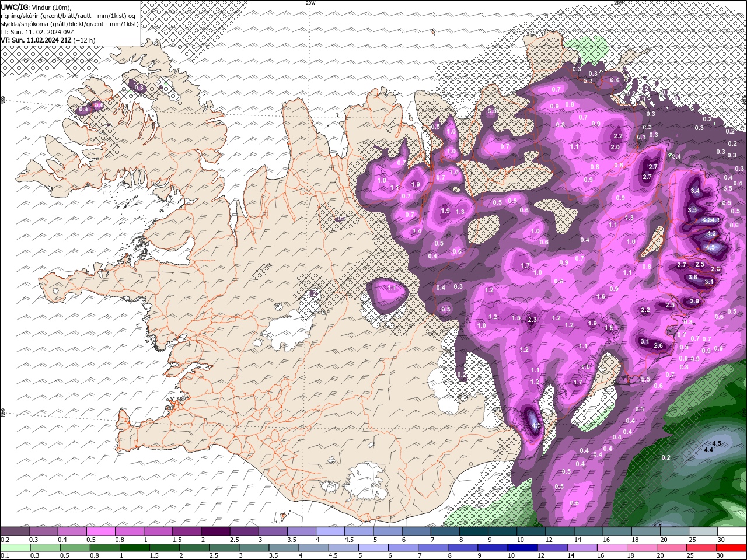Click the bright pink 0.5 swatch in the purple legend row
Screen dimensions: 747x560
[100, 531]
